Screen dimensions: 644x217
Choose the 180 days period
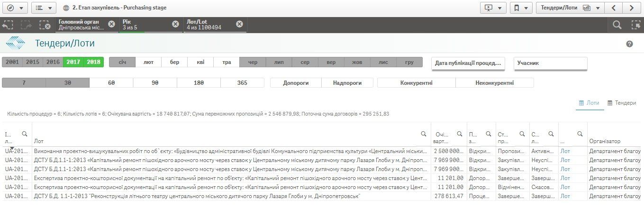click(199, 82)
